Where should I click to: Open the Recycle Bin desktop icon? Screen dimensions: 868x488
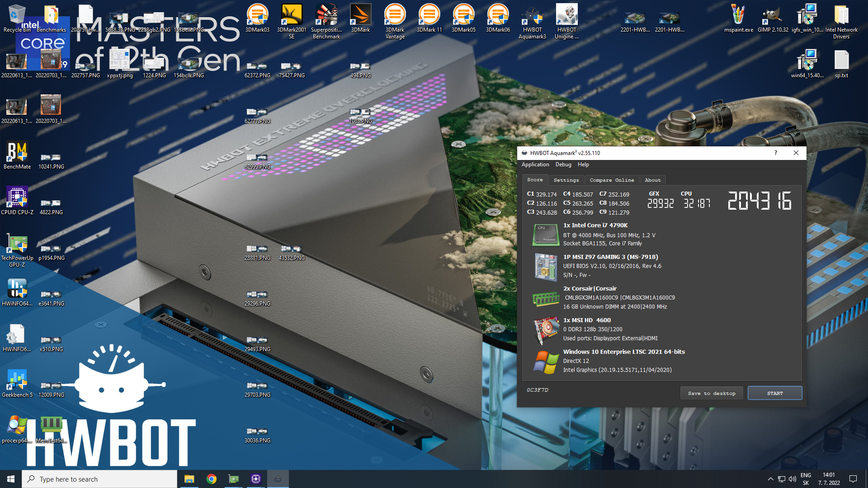[17, 19]
